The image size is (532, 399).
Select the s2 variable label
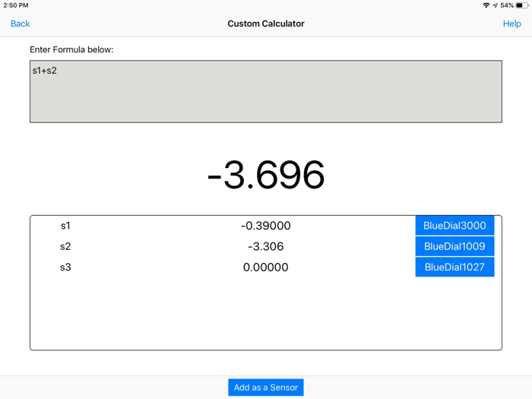click(x=65, y=246)
